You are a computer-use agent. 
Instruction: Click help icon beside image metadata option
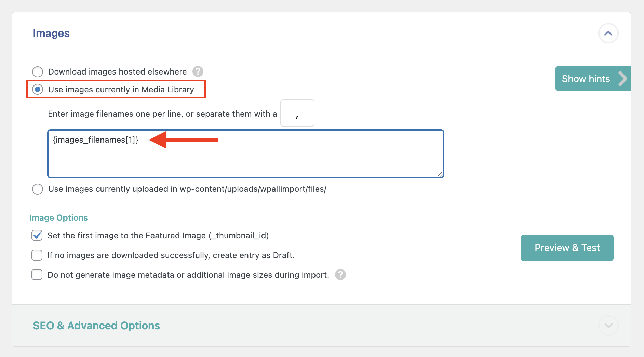click(340, 275)
